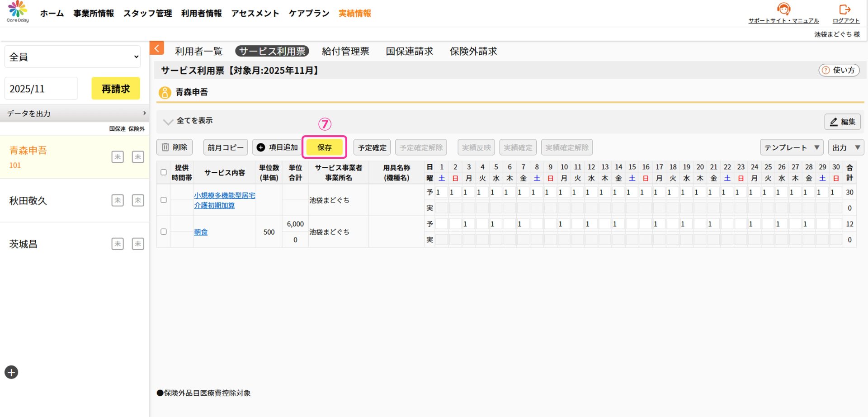Open the 朝食 service link
868x417 pixels.
201,232
